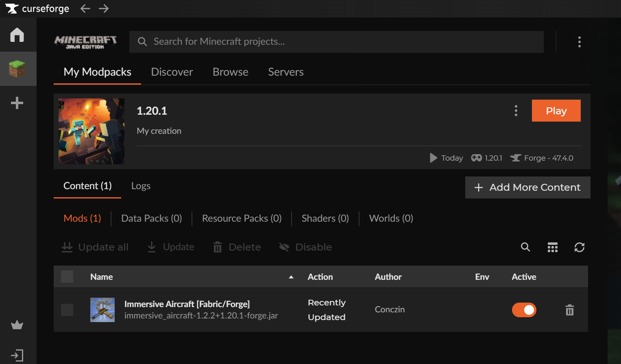
Task: Select Resource Packs (0) filter
Action: pos(242,218)
